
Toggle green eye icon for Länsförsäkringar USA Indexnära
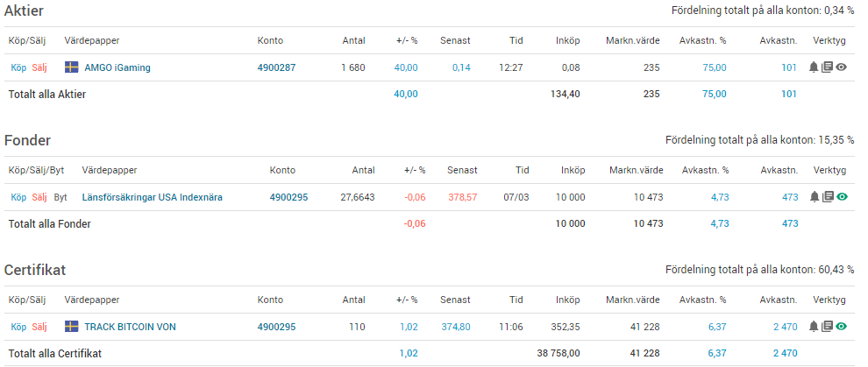coord(842,197)
